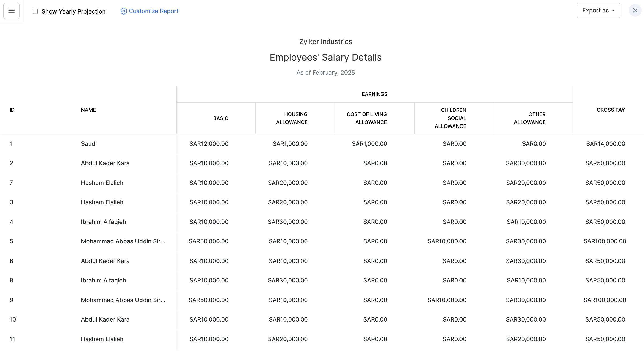Click the Export as caret arrow

[x=613, y=11]
